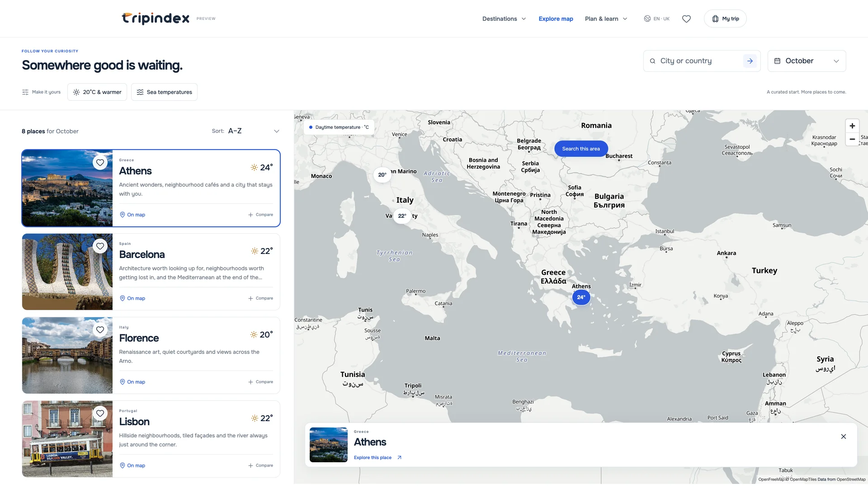Go to Explore map tab
This screenshot has height=488, width=868.
point(556,19)
